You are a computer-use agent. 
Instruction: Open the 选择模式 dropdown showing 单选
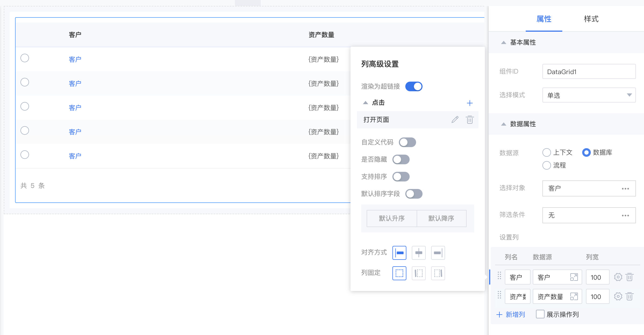589,95
